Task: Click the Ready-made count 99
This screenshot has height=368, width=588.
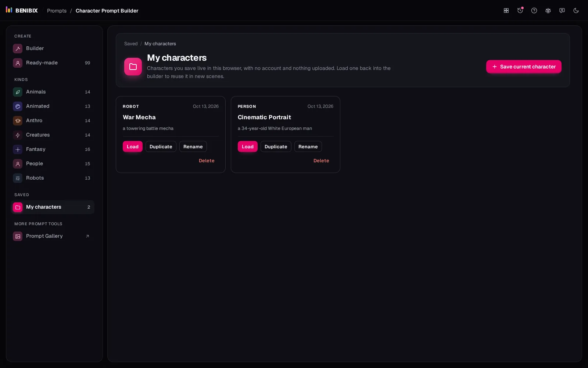Action: [x=87, y=63]
